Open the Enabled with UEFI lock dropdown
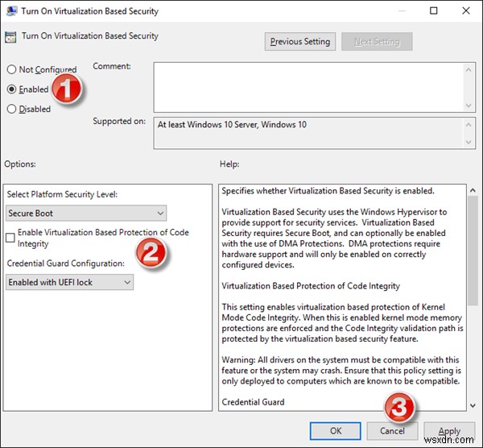The height and width of the screenshot is (448, 483). click(x=69, y=282)
